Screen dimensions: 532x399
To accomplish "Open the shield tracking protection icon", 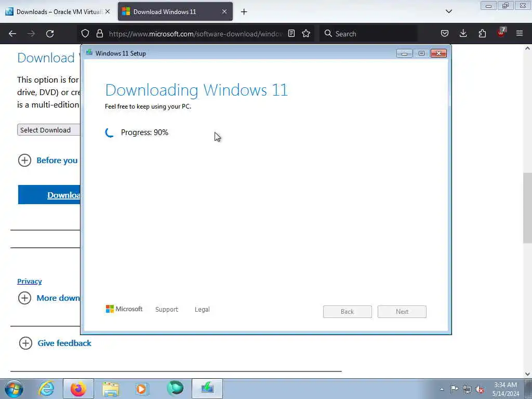I will [85, 33].
